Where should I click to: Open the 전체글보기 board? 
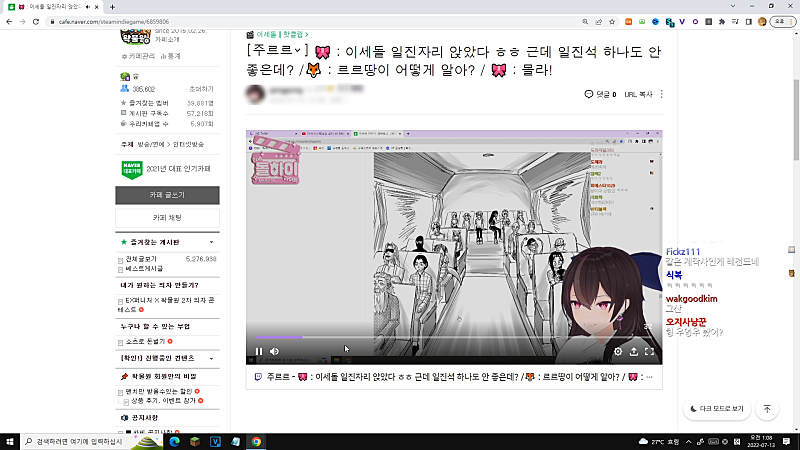[x=141, y=259]
